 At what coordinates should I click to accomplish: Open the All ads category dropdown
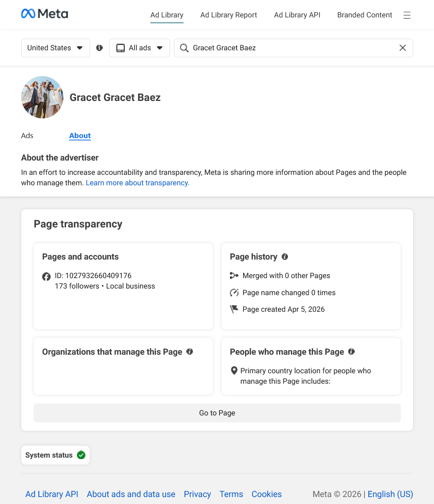(x=140, y=48)
